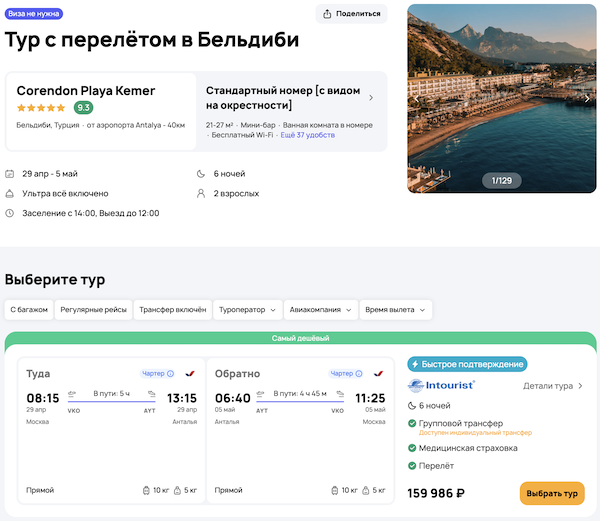Image resolution: width=600 pixels, height=521 pixels.
Task: Show the next hotel photo with right arrow
Action: point(587,99)
